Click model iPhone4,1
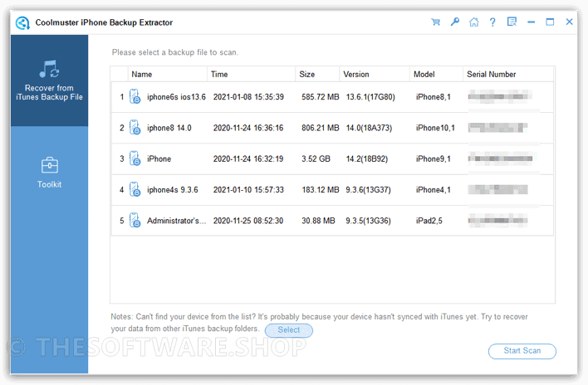The image size is (588, 385). coord(434,190)
